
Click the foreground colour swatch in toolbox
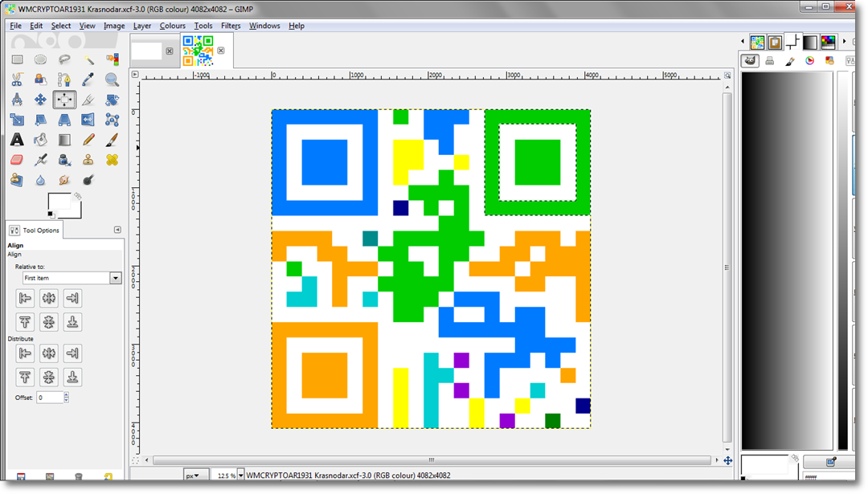click(59, 202)
